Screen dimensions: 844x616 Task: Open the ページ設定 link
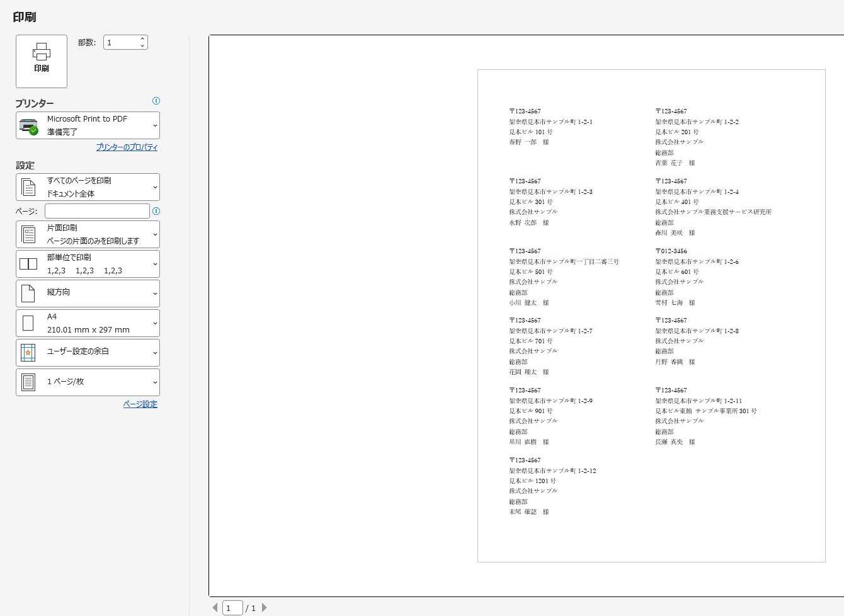pos(140,404)
